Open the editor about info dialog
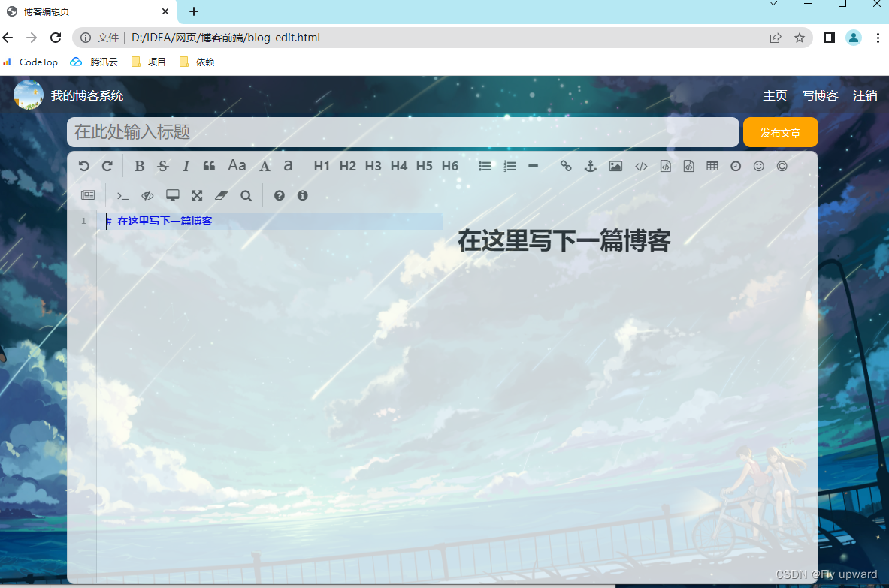 [x=302, y=195]
